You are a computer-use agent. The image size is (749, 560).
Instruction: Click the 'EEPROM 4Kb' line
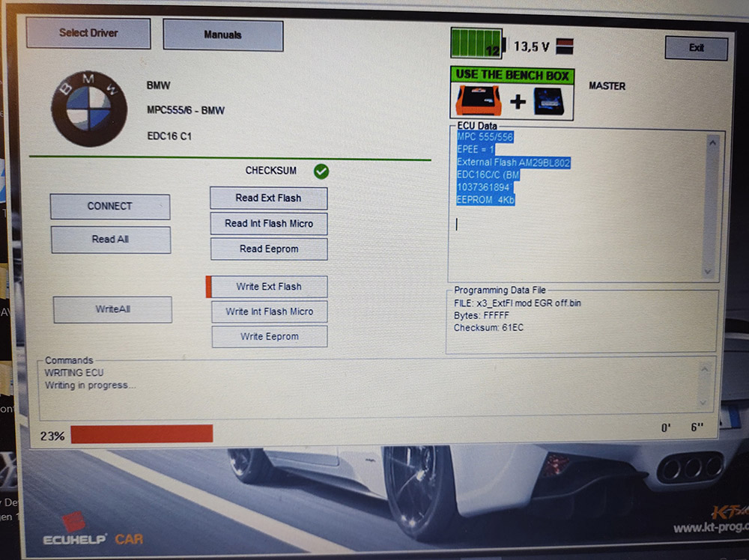click(485, 200)
